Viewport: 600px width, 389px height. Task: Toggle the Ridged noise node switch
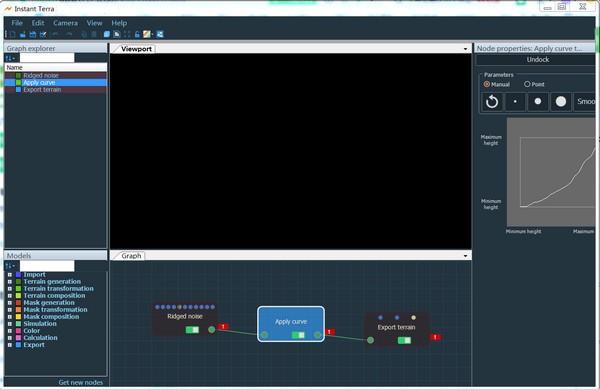pos(192,330)
